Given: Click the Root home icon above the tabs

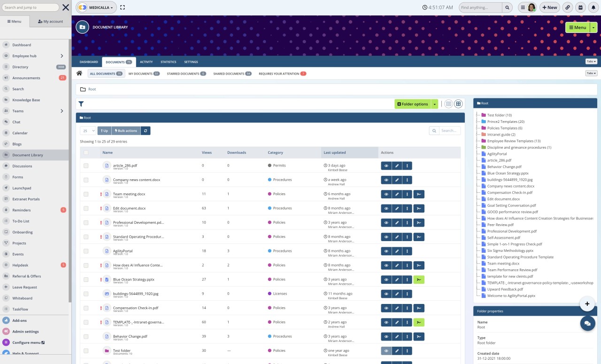Looking at the screenshot, I should [79, 73].
